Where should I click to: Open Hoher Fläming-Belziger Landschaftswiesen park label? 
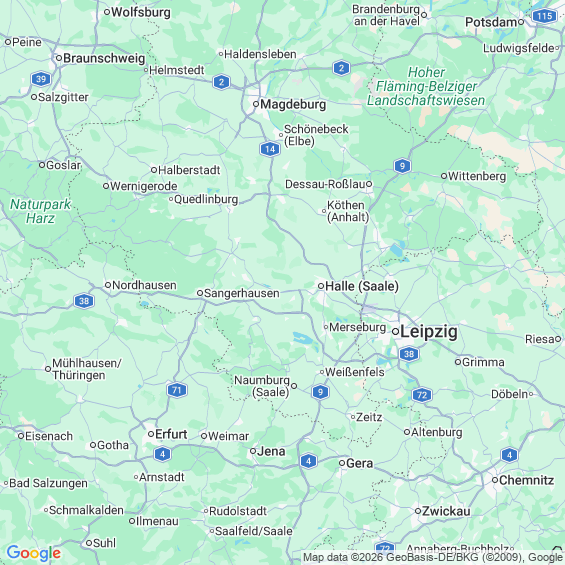coord(426,86)
